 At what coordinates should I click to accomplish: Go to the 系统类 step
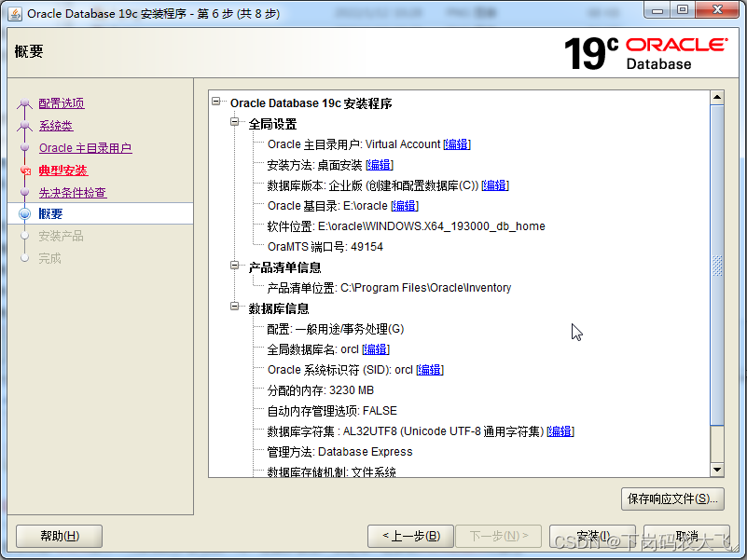click(56, 126)
